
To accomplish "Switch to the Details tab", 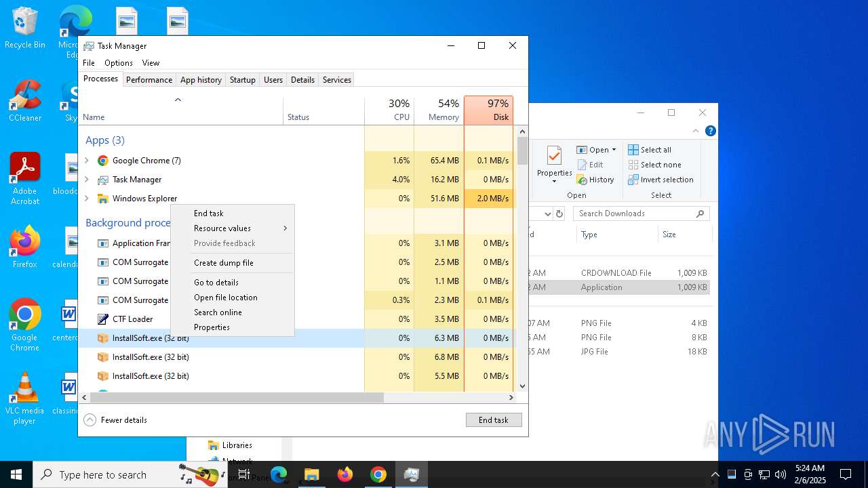I will point(302,80).
